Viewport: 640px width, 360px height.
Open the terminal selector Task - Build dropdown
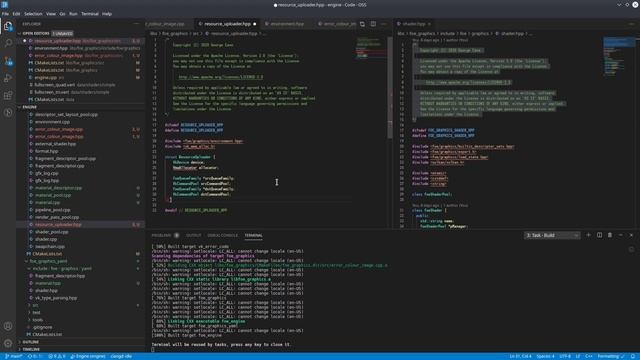point(552,235)
